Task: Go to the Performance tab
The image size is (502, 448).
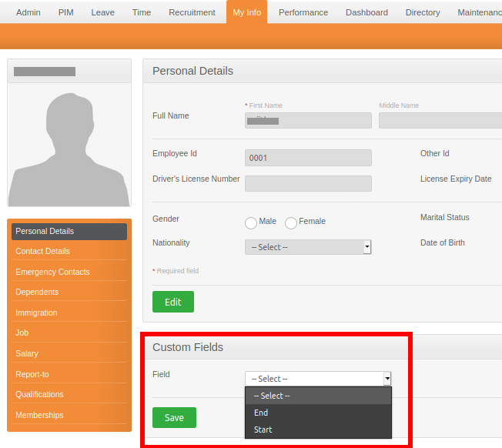Action: click(303, 12)
